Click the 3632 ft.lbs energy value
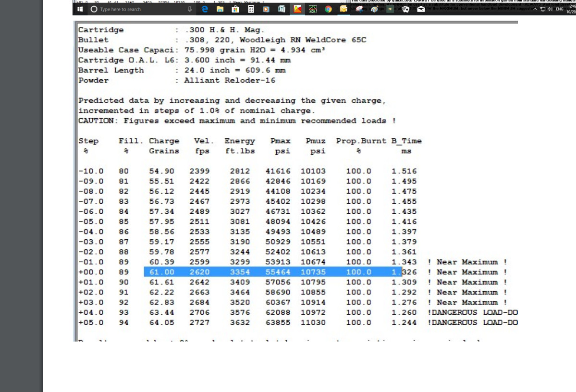The height and width of the screenshot is (392, 576). tap(240, 322)
